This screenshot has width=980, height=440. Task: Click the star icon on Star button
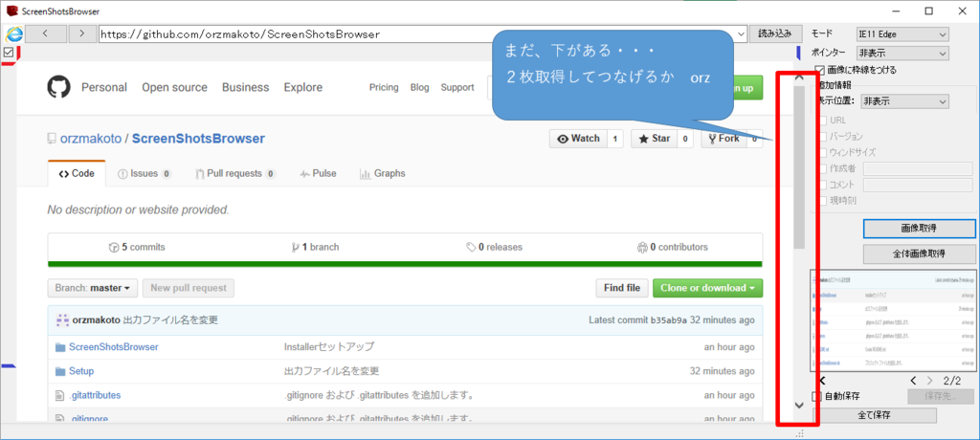pos(643,139)
